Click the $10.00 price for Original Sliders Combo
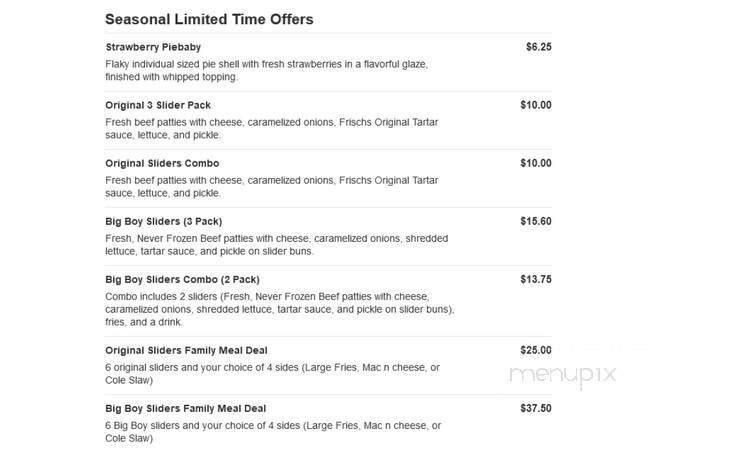 point(536,163)
